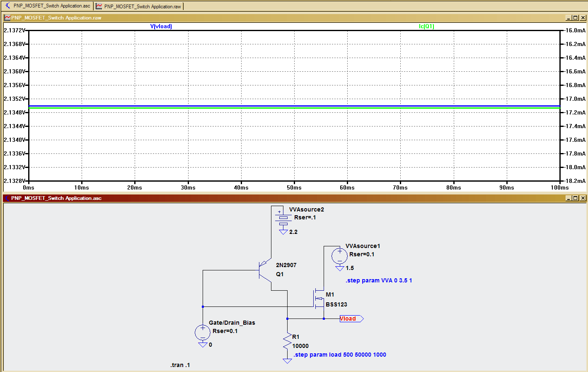Click the VVAsource1 value 1.5
The width and height of the screenshot is (588, 372).
tap(350, 268)
